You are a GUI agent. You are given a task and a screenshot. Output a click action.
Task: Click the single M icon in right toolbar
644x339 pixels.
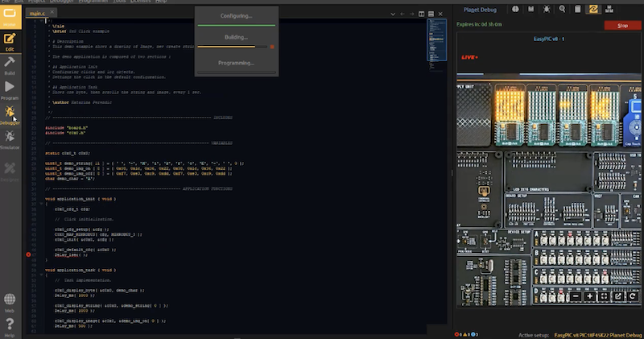(x=530, y=9)
